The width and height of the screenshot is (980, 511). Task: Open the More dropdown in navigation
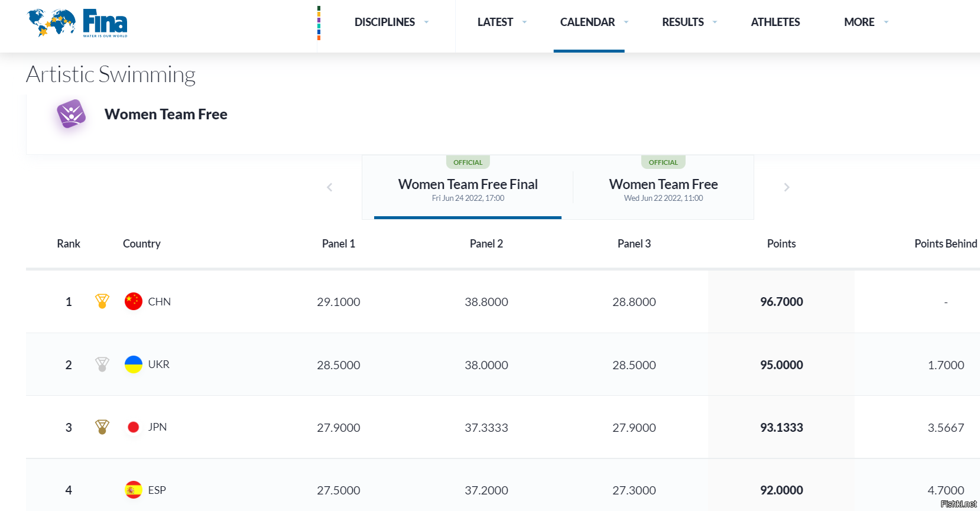click(865, 22)
